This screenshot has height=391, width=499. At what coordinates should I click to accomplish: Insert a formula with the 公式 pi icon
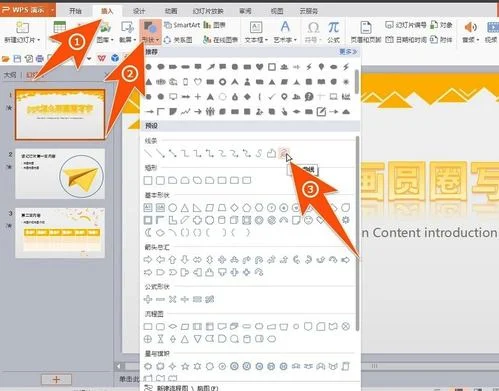[333, 32]
